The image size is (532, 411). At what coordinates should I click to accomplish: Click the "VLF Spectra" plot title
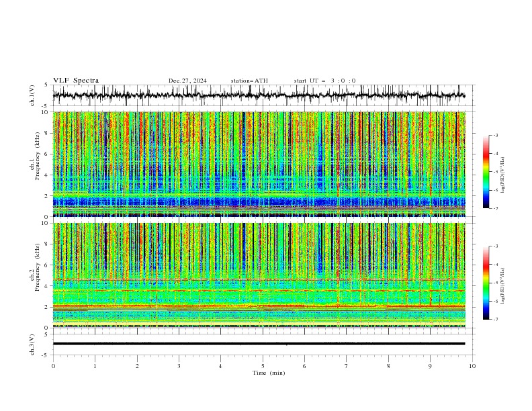point(76,81)
